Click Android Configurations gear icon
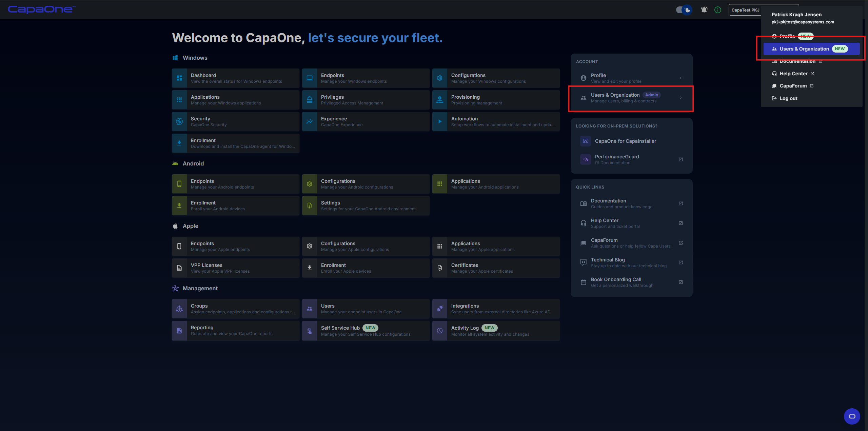 point(310,184)
